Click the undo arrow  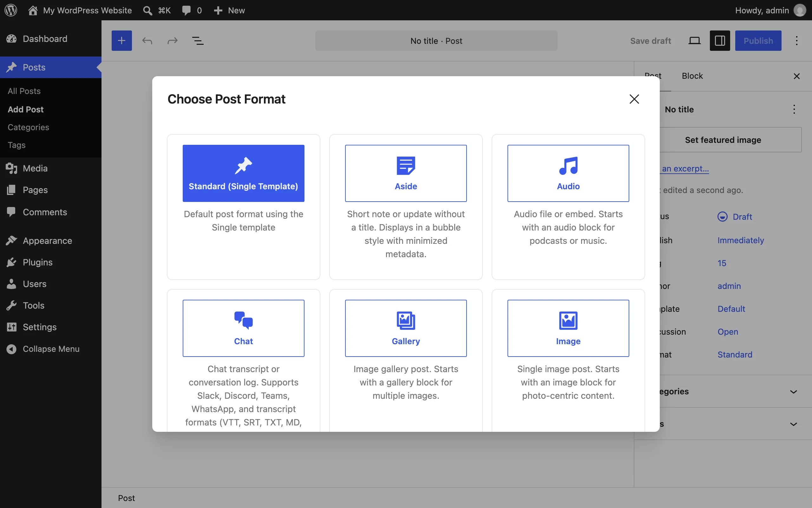tap(147, 41)
